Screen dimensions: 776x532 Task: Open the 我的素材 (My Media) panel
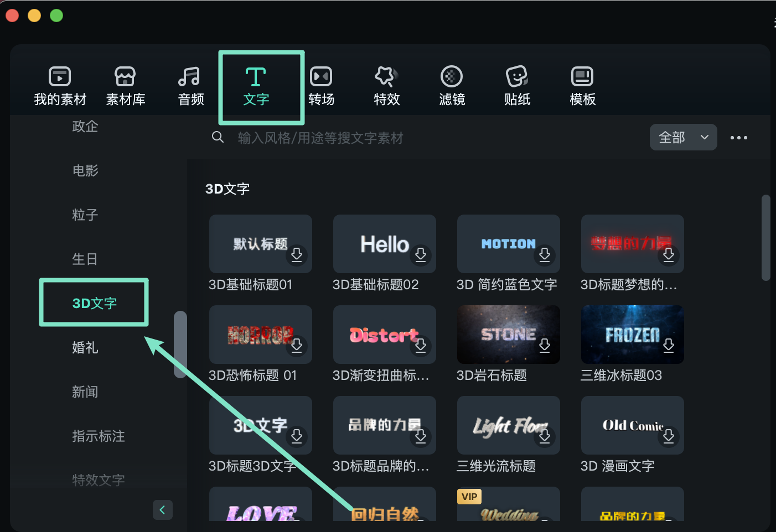point(60,86)
